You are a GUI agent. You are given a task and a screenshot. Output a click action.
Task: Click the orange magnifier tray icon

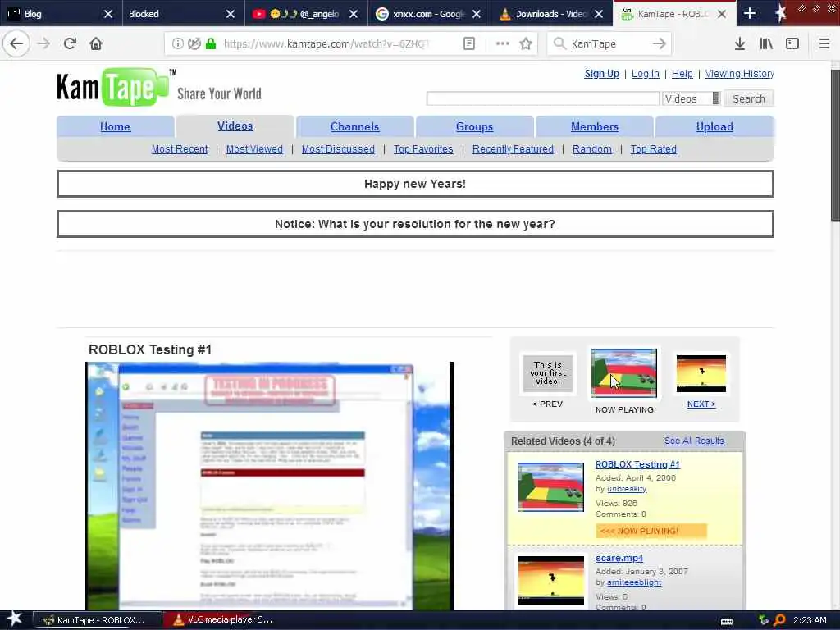(x=780, y=620)
